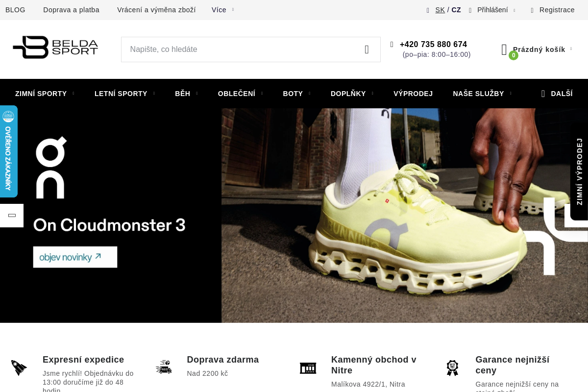The image size is (588, 392).
Task: Open the Registrace link
Action: point(557,10)
